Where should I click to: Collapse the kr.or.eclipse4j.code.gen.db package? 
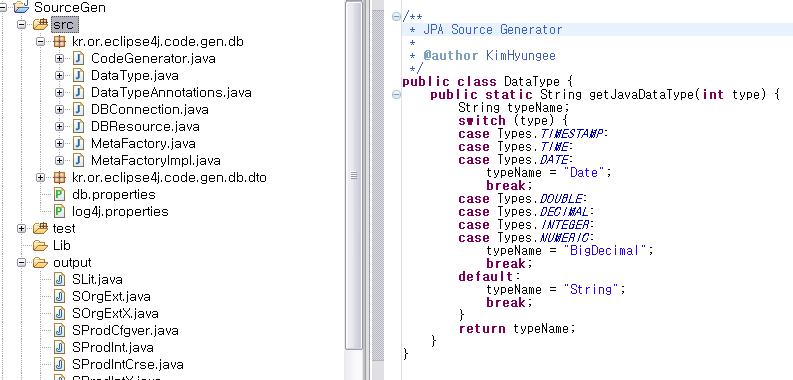(41, 41)
